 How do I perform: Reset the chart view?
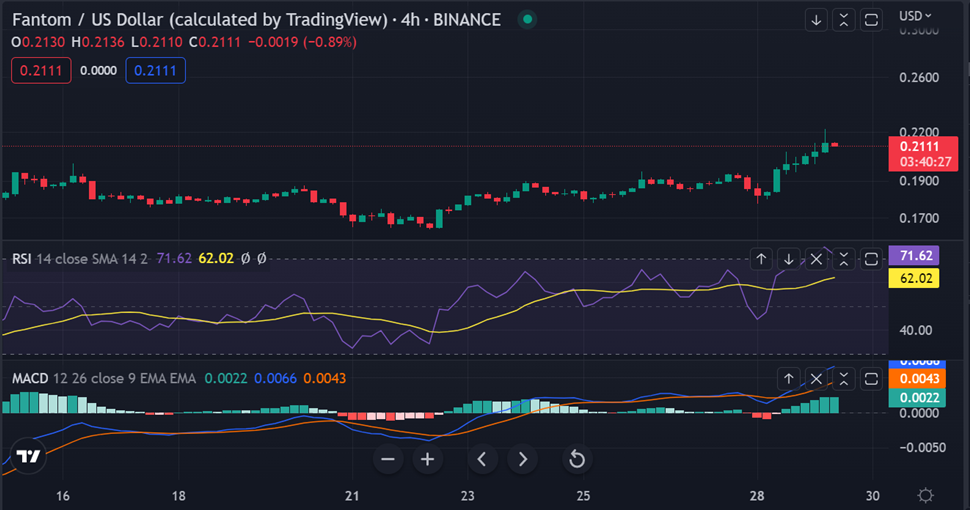pyautogui.click(x=577, y=459)
